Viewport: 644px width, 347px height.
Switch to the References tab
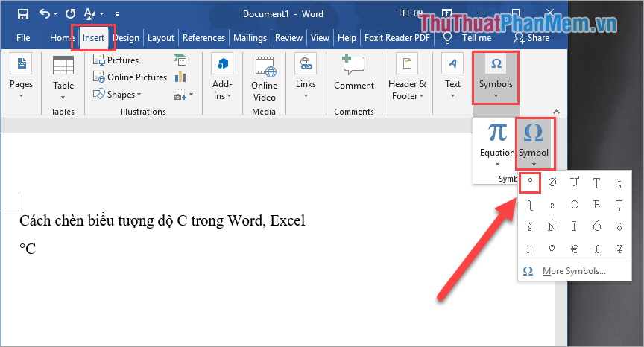pyautogui.click(x=203, y=38)
